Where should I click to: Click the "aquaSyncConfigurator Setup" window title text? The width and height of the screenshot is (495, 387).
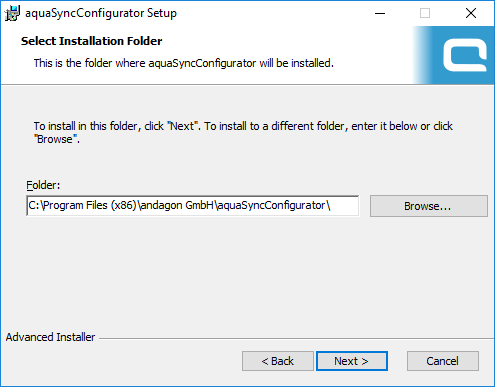point(101,13)
